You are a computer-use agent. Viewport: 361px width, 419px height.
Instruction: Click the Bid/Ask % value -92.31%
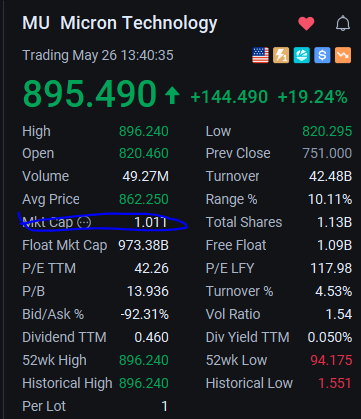click(x=144, y=314)
